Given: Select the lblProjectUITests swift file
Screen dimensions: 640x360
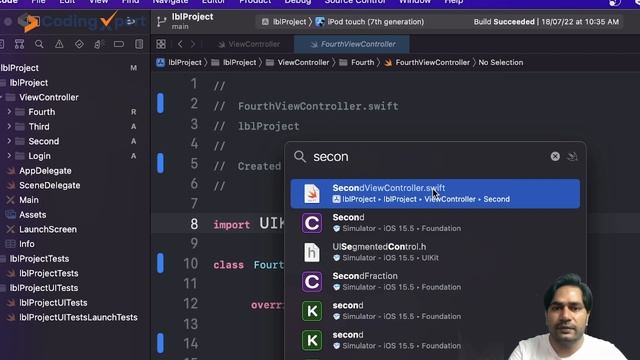Looking at the screenshot, I should [x=53, y=303].
